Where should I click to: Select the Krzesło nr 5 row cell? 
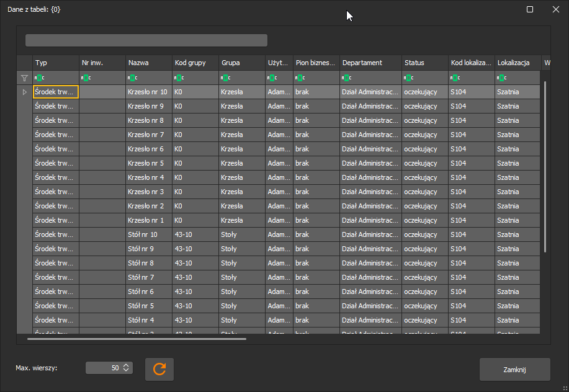[x=149, y=163]
